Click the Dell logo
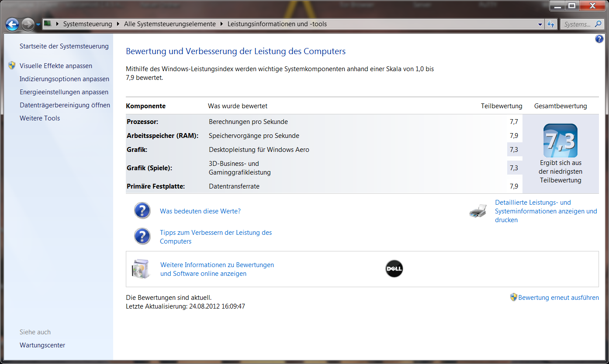 click(x=394, y=269)
